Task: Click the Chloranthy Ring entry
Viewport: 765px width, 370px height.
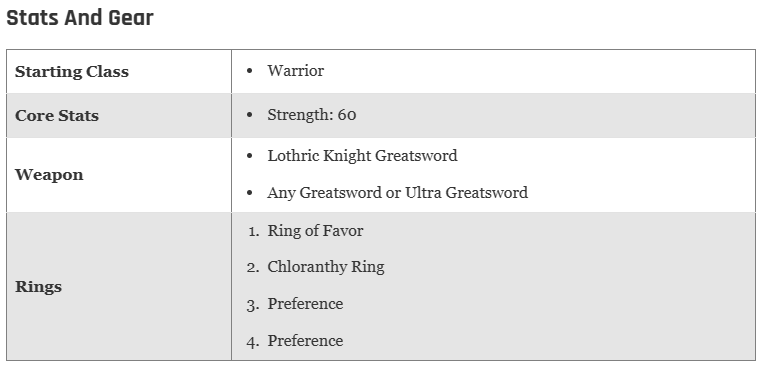Action: click(x=326, y=267)
